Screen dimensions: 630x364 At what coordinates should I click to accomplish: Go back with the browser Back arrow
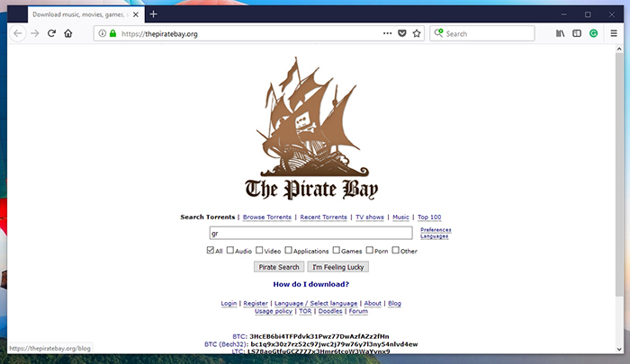pos(18,33)
